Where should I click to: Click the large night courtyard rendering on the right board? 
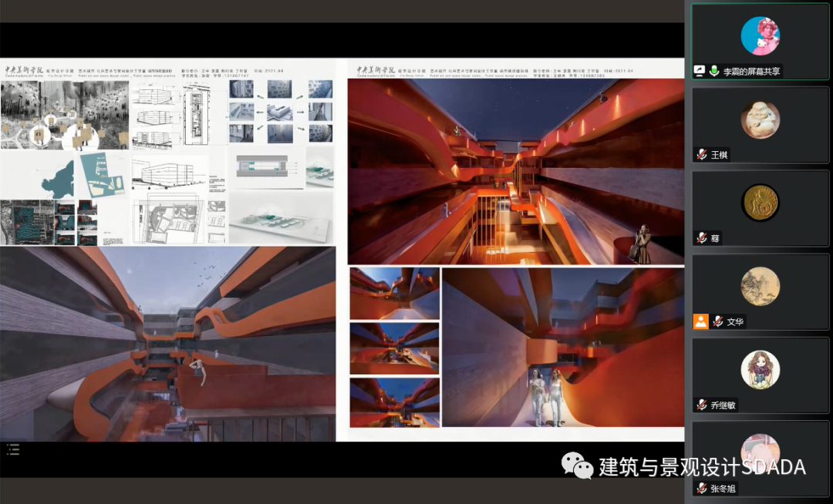(x=515, y=171)
